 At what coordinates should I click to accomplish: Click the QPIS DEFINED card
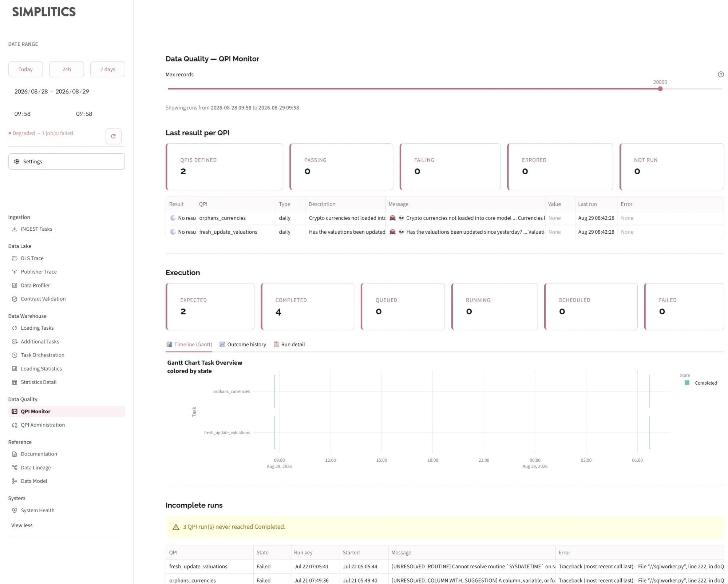224,167
